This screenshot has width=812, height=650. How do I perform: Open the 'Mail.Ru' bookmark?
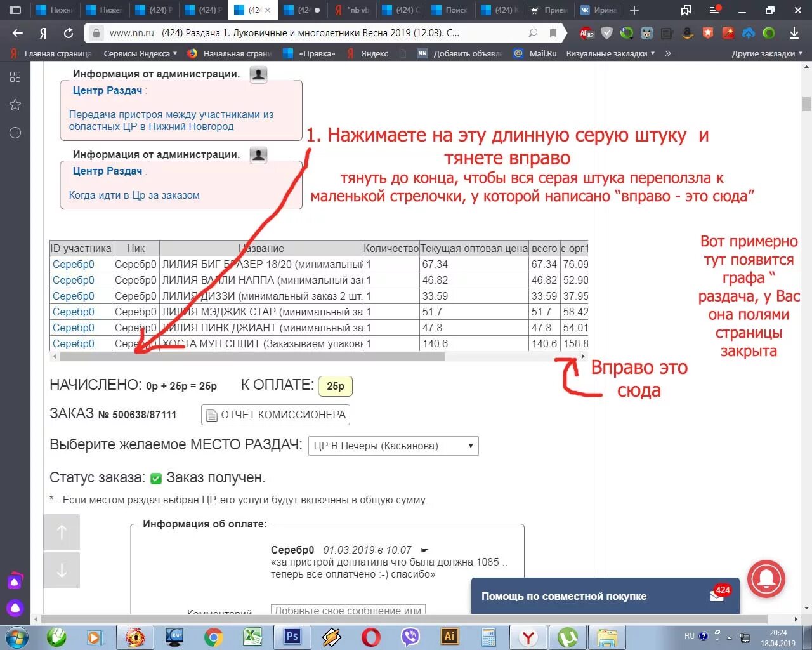pos(536,53)
